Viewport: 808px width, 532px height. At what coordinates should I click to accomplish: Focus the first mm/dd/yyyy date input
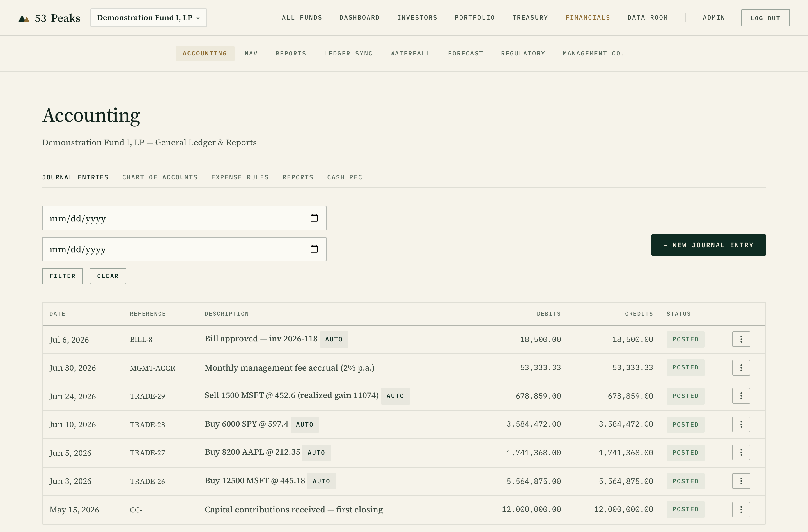click(x=184, y=218)
